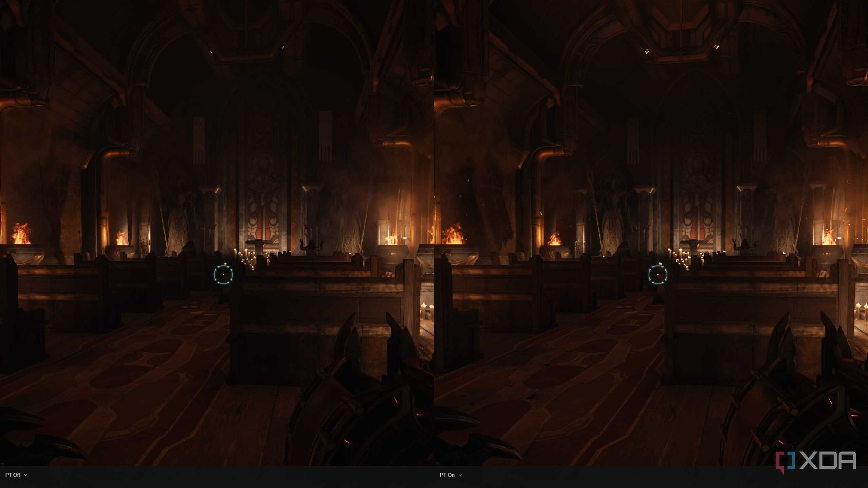Open the PT Off image selector dropdown
This screenshot has width=868, height=488.
[16, 475]
